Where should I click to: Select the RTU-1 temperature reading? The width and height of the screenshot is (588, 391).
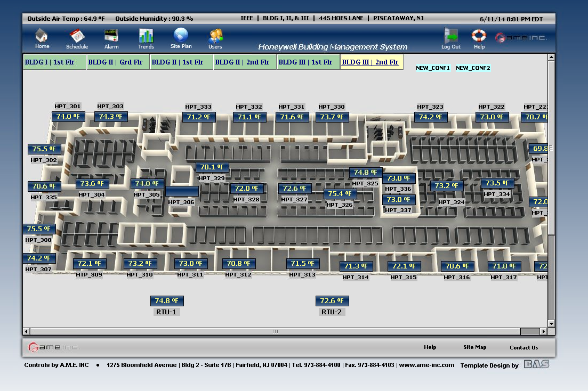tap(167, 301)
